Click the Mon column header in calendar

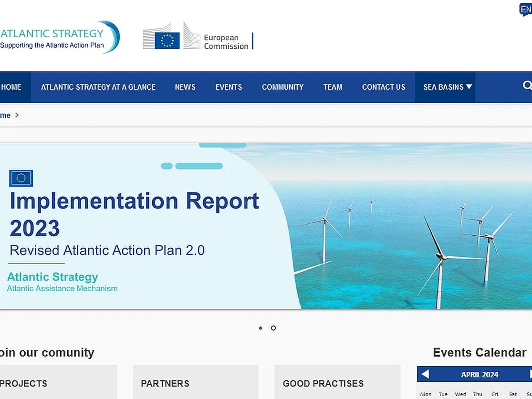pos(426,394)
